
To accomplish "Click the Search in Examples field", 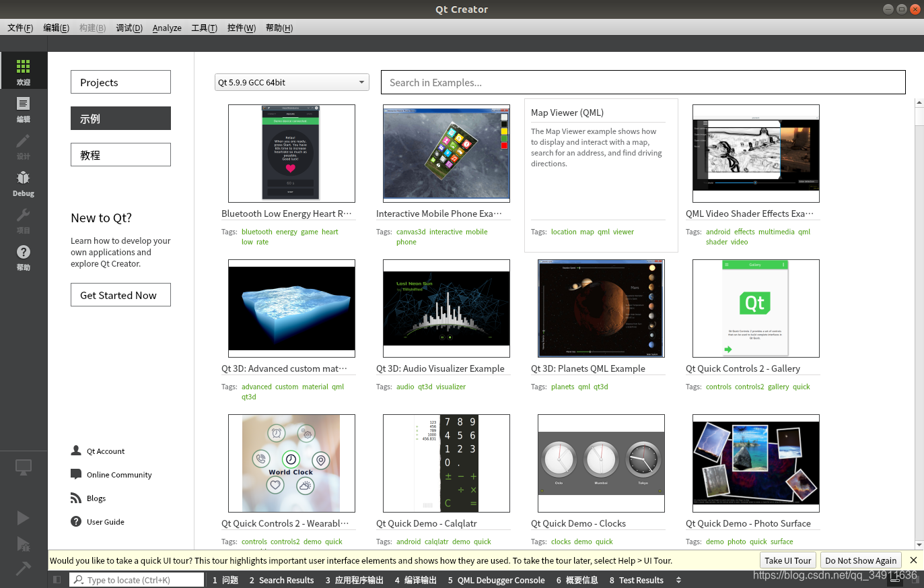I will click(643, 82).
